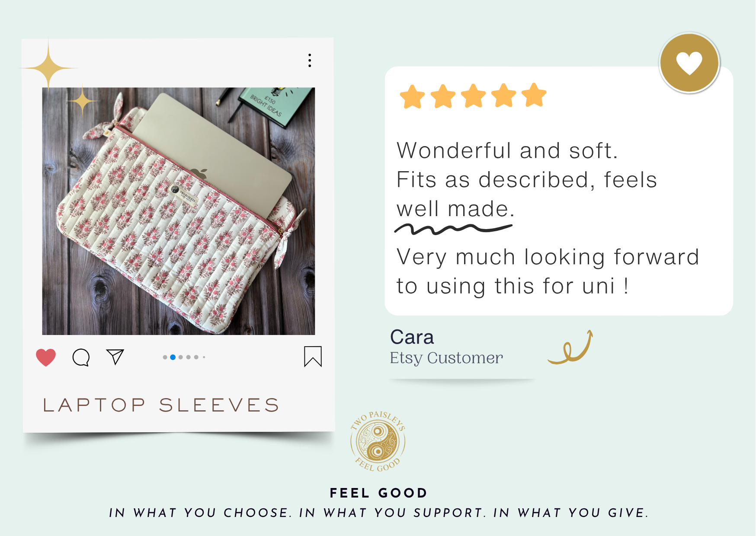Image resolution: width=756 pixels, height=536 pixels.
Task: Click the 'Wonderful and soft' review text
Action: 507,151
